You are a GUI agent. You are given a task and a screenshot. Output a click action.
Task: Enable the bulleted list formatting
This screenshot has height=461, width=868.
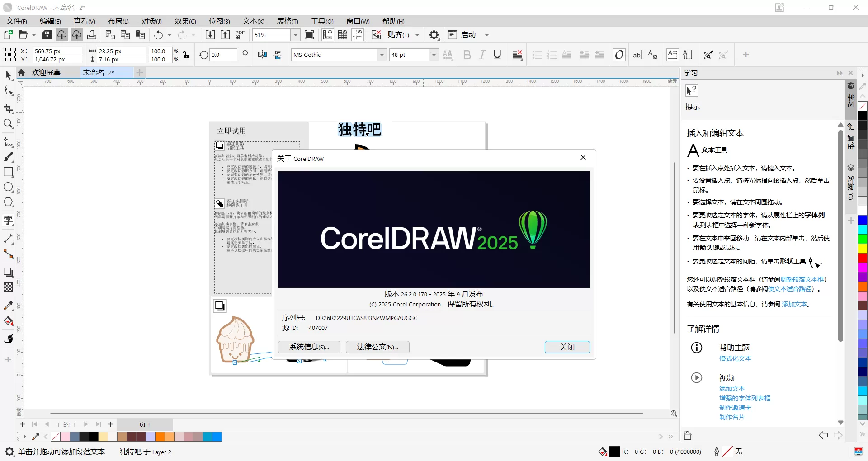[x=537, y=55]
